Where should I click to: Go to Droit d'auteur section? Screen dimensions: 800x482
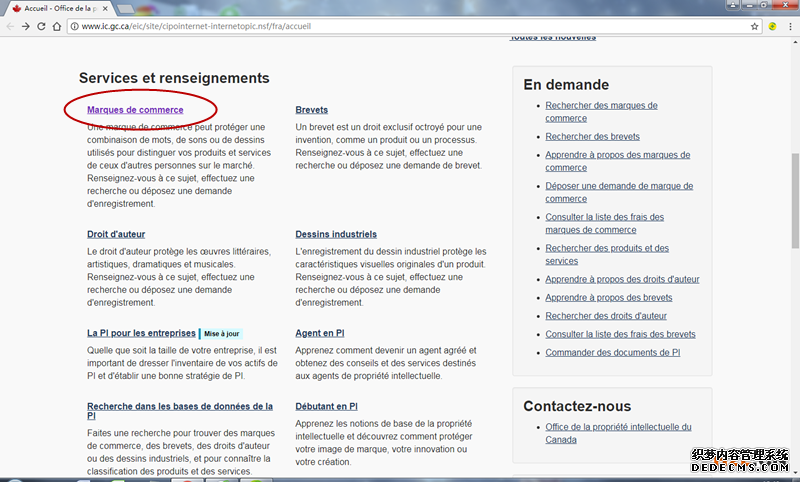coord(117,235)
